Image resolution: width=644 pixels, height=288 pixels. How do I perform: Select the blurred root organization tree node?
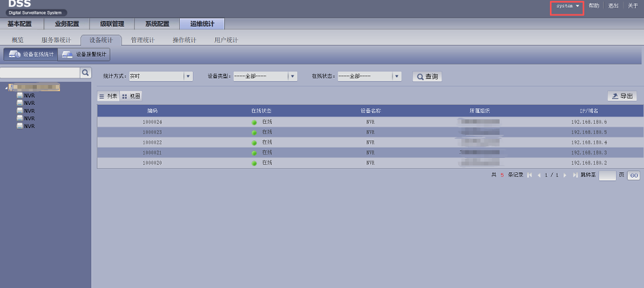click(x=35, y=87)
